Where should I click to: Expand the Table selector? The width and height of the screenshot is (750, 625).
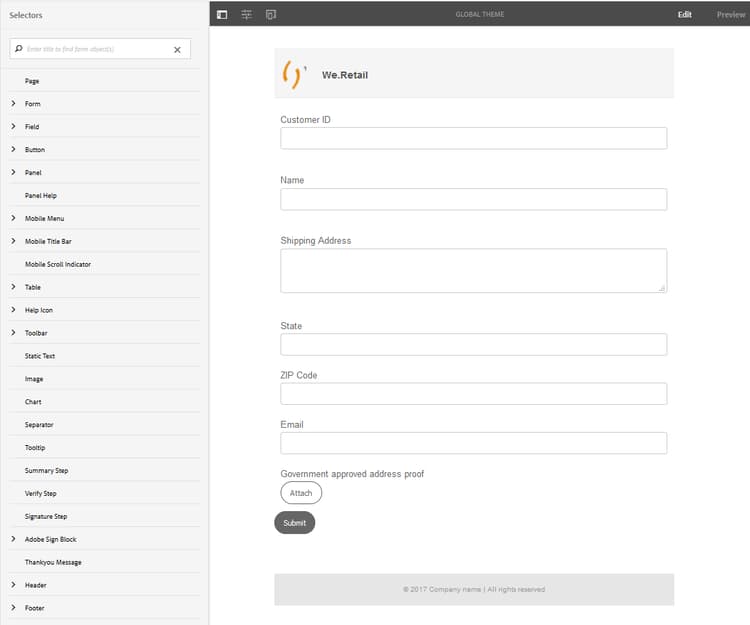(13, 287)
